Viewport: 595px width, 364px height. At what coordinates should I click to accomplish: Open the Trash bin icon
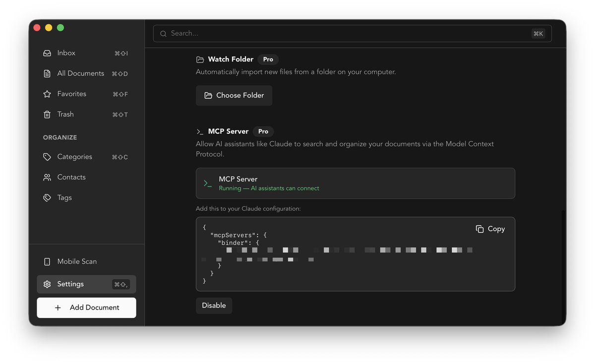point(47,114)
